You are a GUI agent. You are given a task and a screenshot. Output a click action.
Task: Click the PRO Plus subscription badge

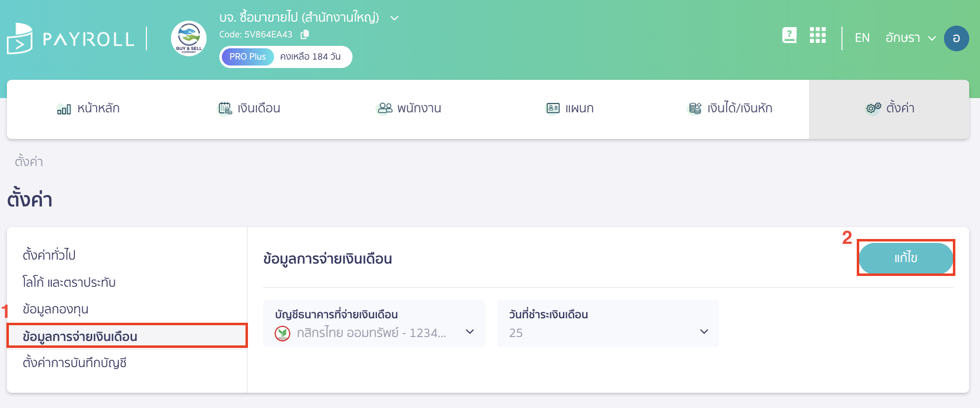coord(247,57)
